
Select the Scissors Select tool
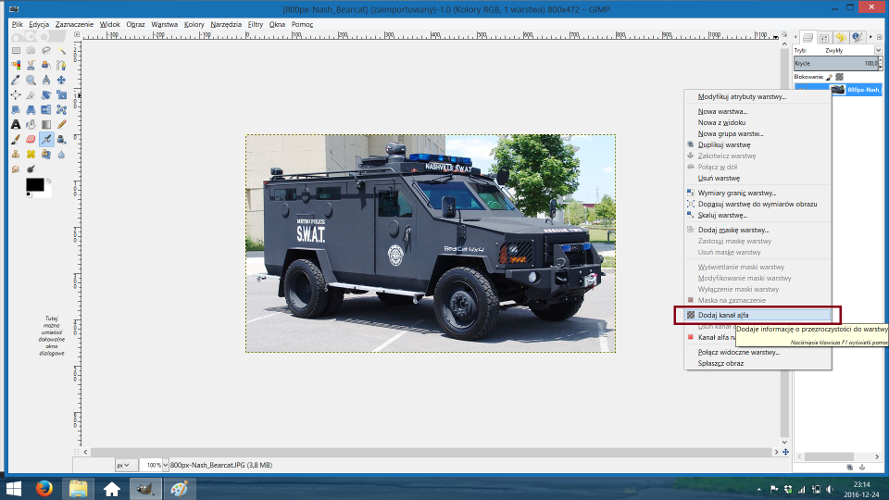tap(31, 65)
